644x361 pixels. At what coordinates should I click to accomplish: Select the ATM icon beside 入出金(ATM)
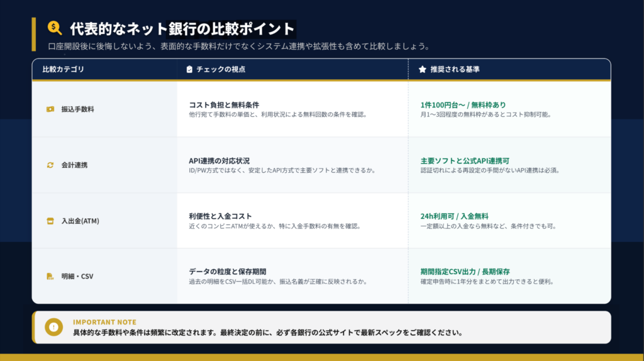(x=50, y=221)
